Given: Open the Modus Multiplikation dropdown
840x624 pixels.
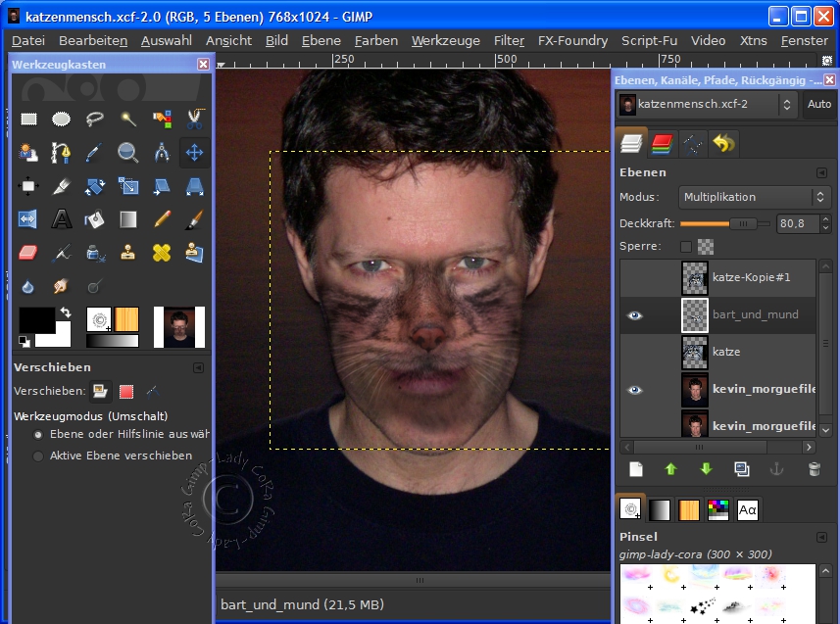Looking at the screenshot, I should pyautogui.click(x=755, y=197).
